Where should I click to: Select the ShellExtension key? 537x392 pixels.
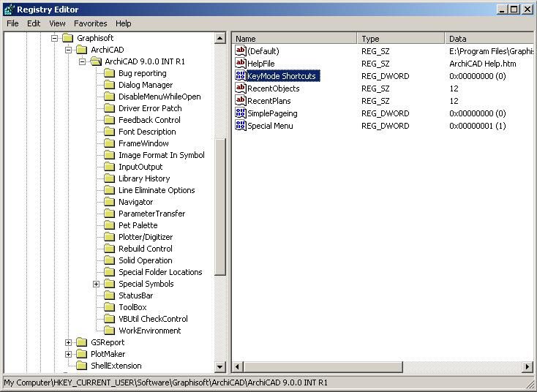point(116,366)
